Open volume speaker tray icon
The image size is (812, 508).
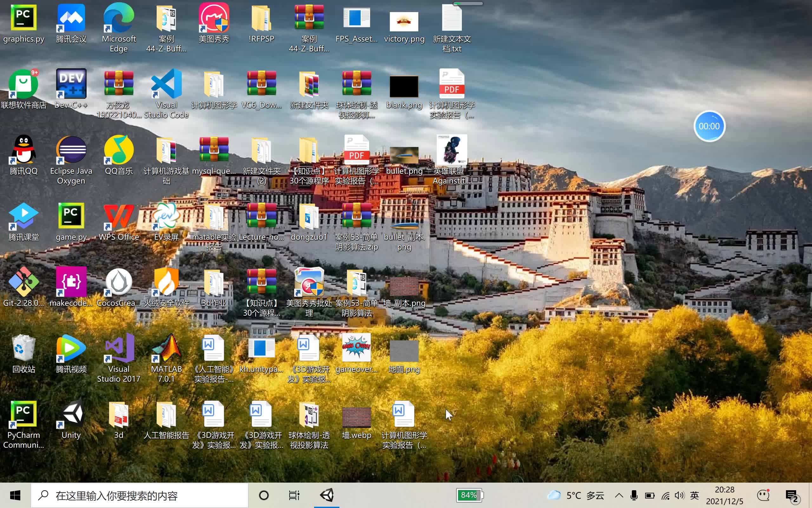[679, 495]
